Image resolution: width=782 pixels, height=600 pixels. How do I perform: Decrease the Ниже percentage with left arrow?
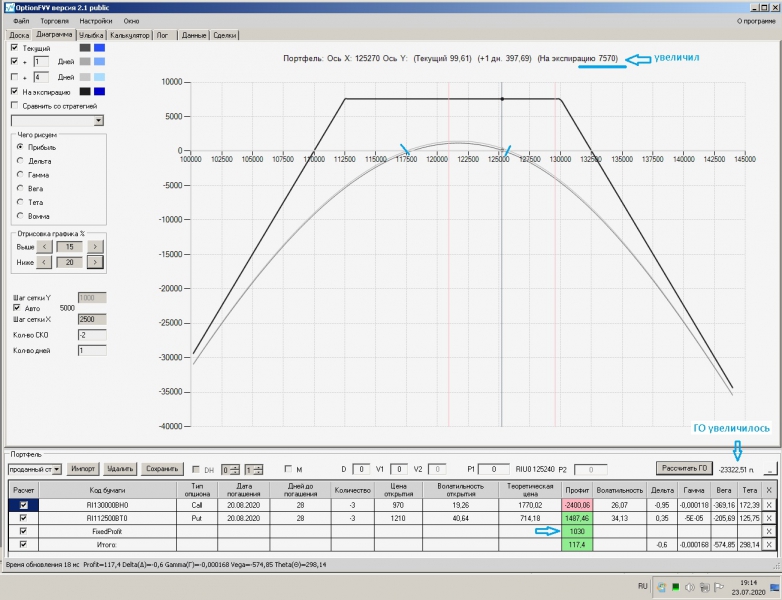44,262
